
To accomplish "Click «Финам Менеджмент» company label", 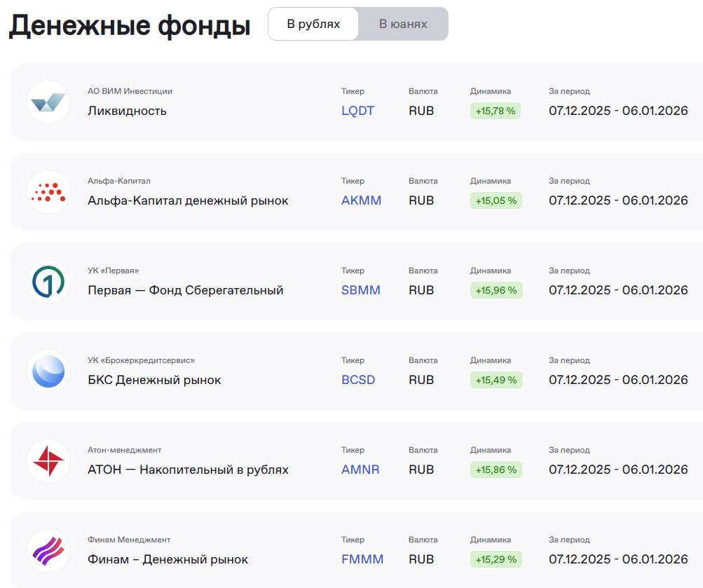I will click(x=129, y=539).
